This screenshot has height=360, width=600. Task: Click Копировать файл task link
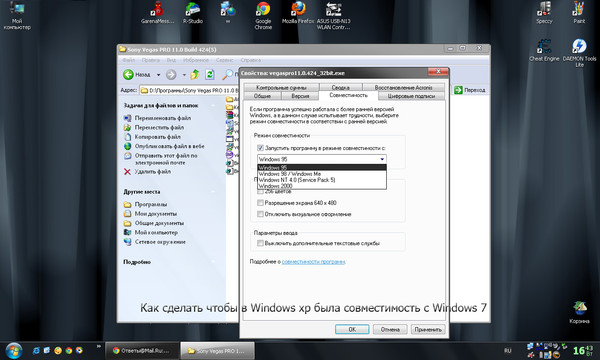pyautogui.click(x=158, y=137)
